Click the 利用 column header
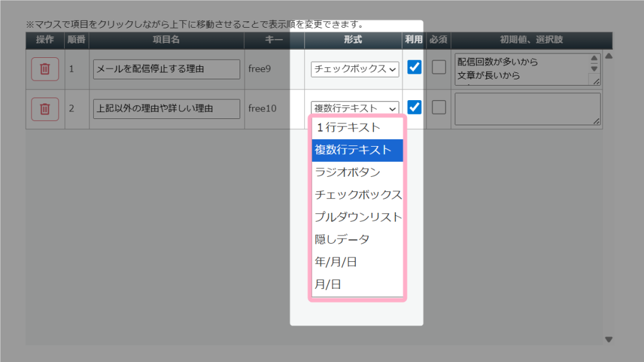 (x=414, y=40)
